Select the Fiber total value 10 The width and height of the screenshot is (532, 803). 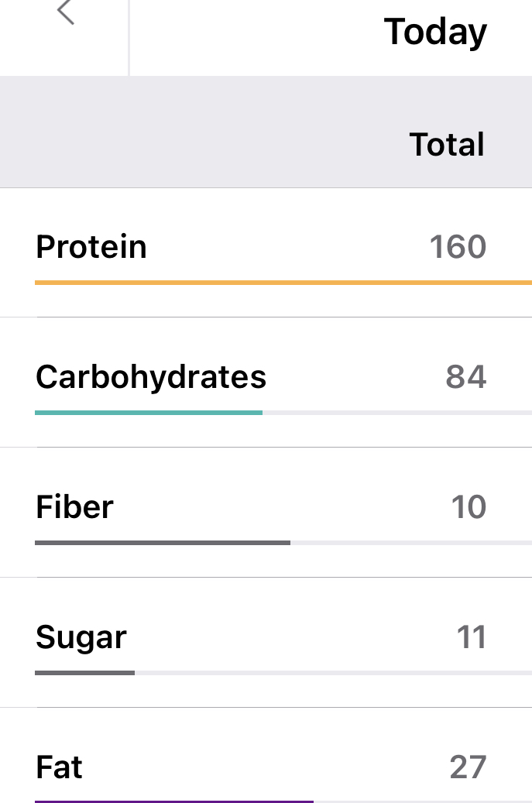click(x=469, y=507)
